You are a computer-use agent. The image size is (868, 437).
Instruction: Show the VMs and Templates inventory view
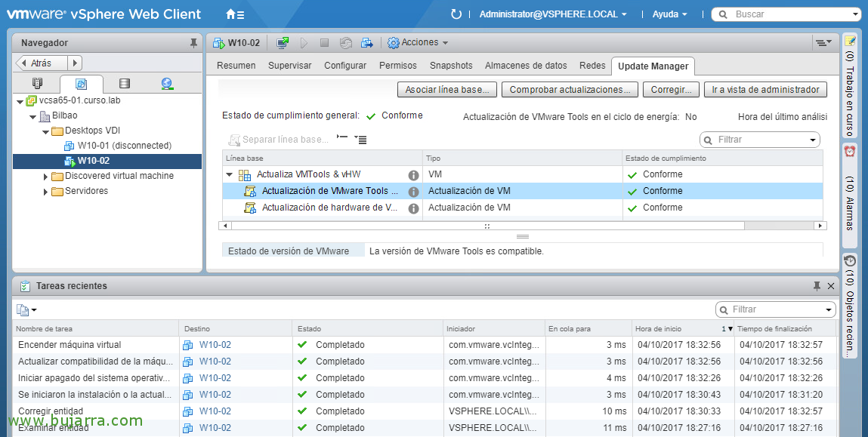(x=82, y=84)
